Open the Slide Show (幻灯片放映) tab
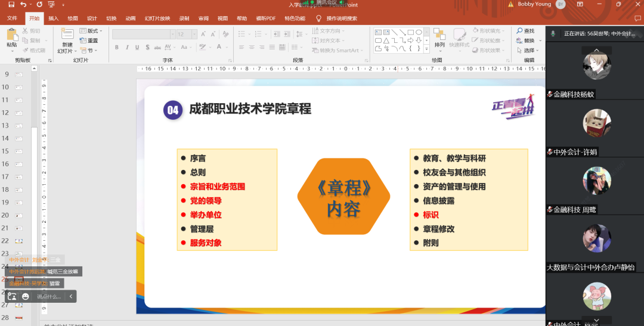This screenshot has width=644, height=326. [157, 18]
